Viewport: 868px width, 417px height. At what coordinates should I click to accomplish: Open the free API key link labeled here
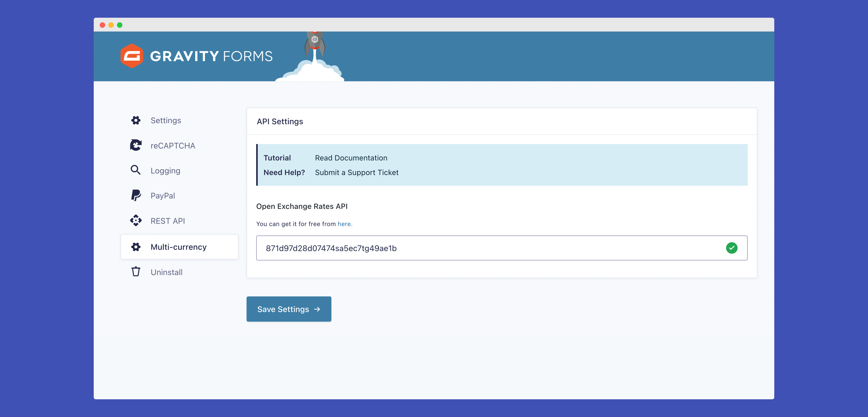pos(344,223)
